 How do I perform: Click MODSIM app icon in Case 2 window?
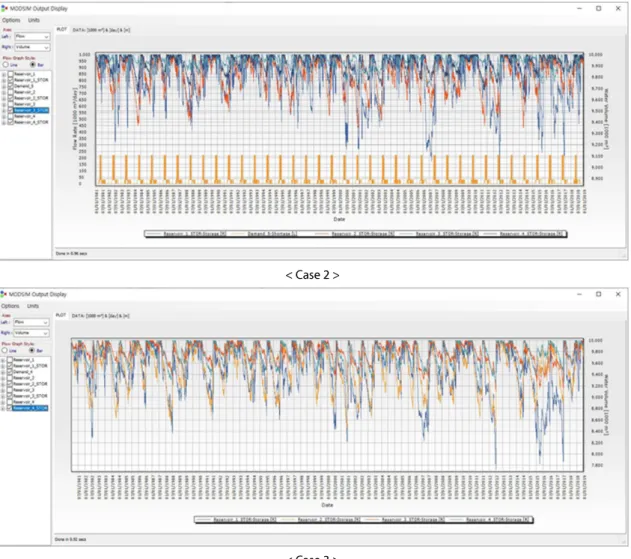4,8
